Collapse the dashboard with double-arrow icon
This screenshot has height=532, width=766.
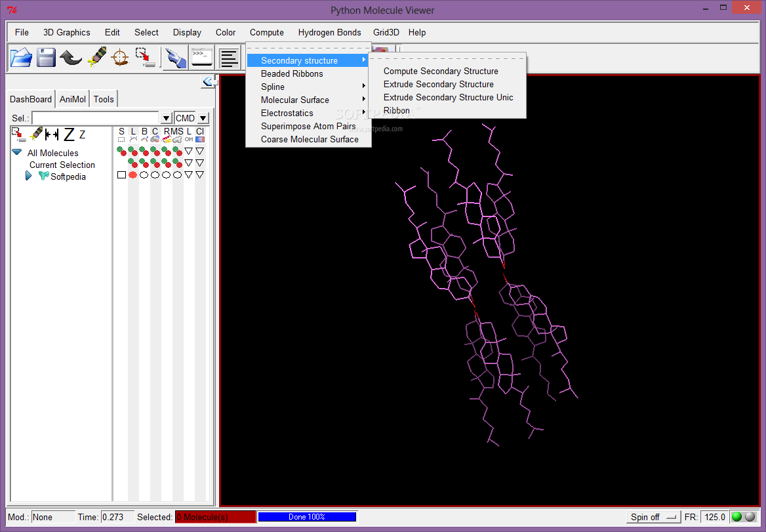pyautogui.click(x=208, y=81)
